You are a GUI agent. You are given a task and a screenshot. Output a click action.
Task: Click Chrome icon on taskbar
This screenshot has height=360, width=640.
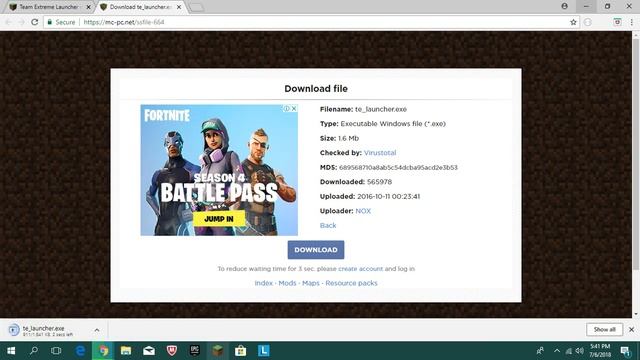click(103, 351)
